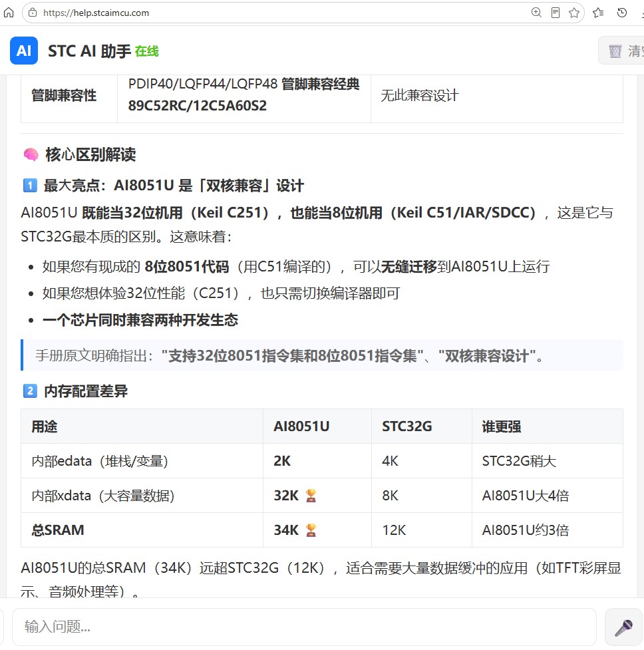Viewport: 644px width, 650px height.
Task: Click the 谁更强 column header
Action: pos(548,426)
